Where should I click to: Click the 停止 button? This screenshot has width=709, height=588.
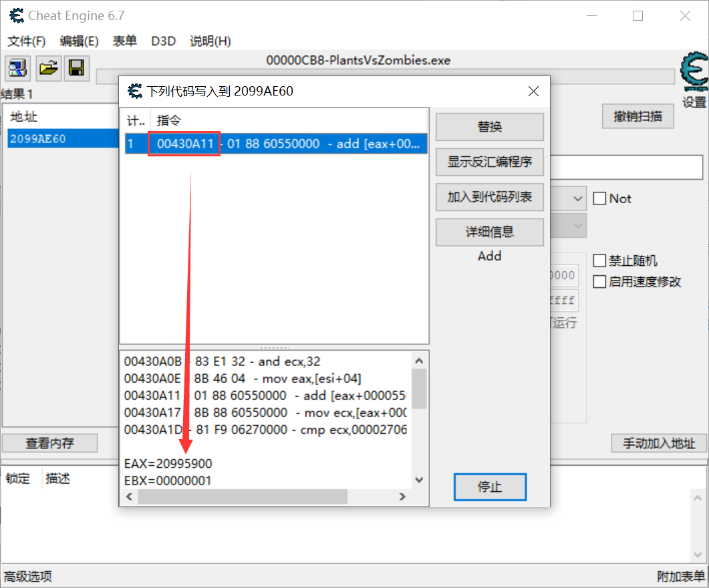[490, 486]
